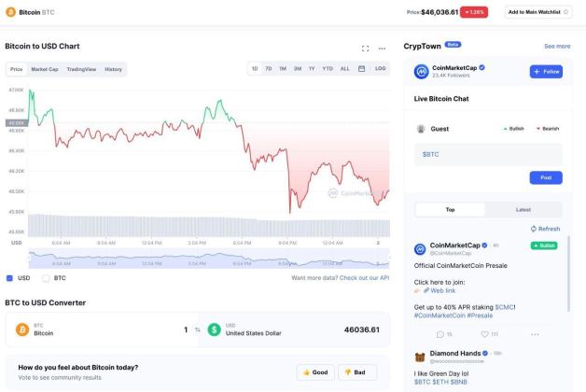Viewport: 586px width, 392px height.
Task: Click verified badge beside Diamond Hands
Action: pyautogui.click(x=485, y=353)
